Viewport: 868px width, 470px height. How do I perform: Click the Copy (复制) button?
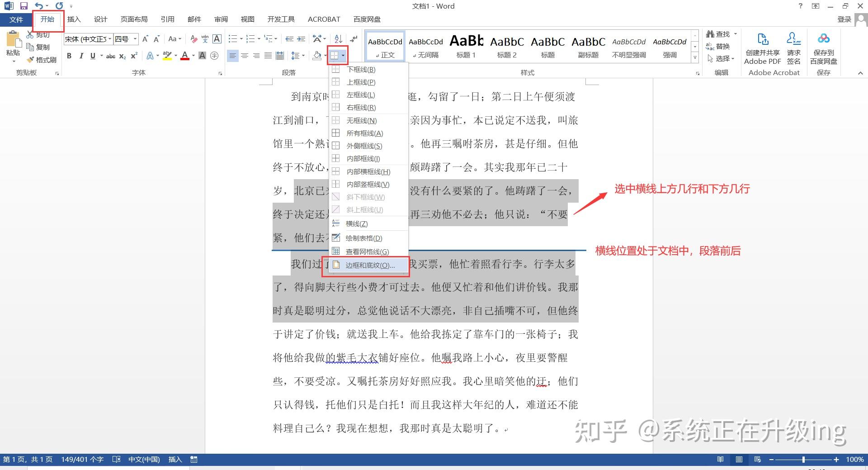(x=38, y=47)
